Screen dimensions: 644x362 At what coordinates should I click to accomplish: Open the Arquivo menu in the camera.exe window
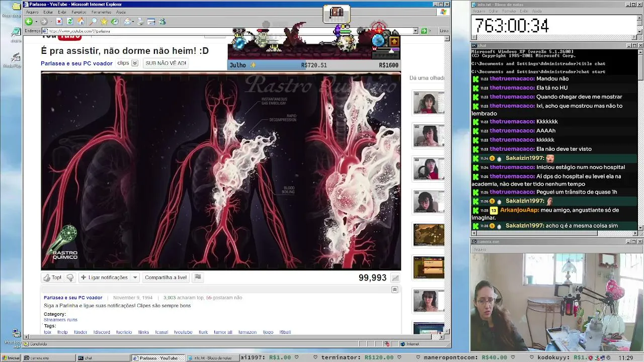point(479,249)
